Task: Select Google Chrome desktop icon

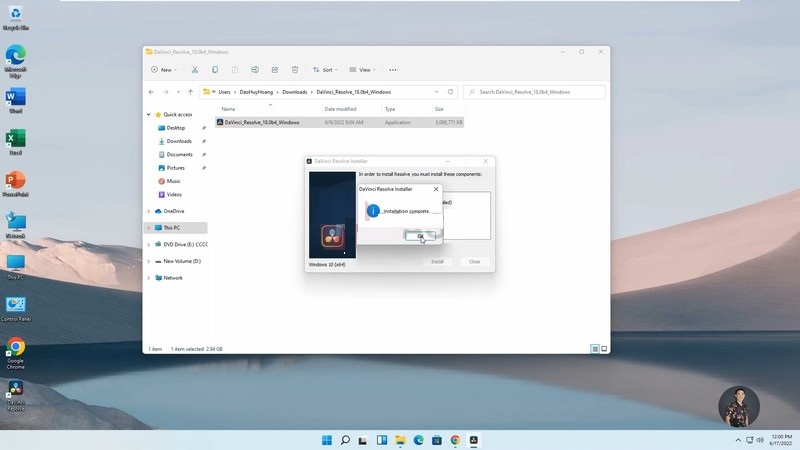Action: pyautogui.click(x=16, y=353)
